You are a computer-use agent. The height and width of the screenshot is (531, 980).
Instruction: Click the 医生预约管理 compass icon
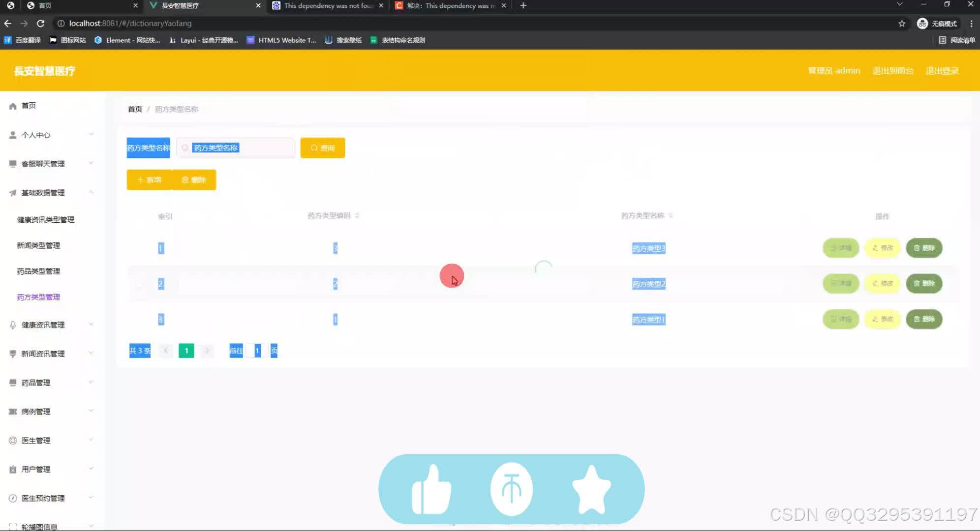point(13,498)
